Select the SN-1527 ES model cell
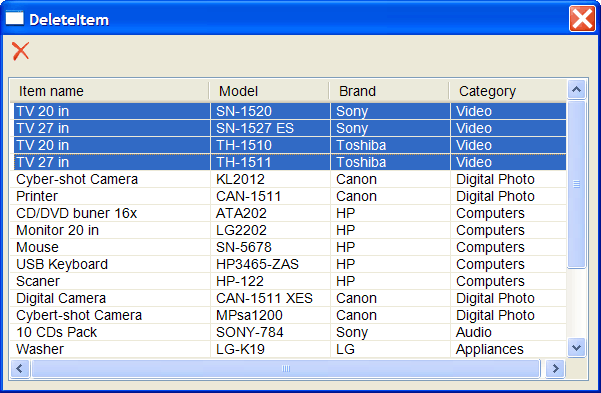The width and height of the screenshot is (601, 393). 270,128
